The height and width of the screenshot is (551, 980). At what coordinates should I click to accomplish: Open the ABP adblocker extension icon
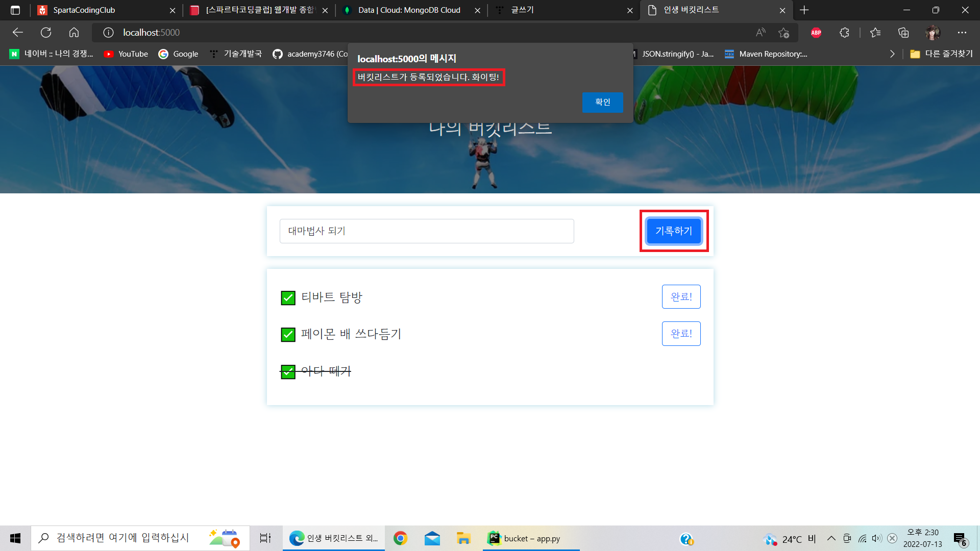[816, 33]
